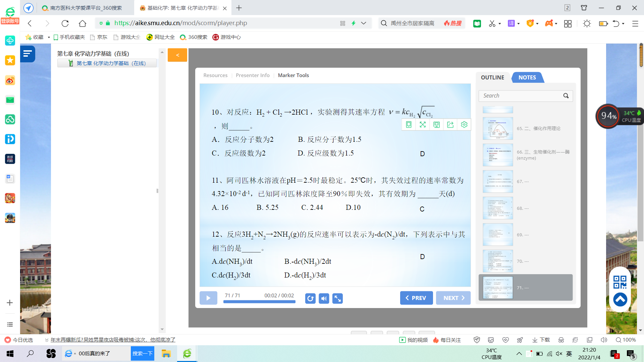Open Presenter Info menu
The image size is (644, 362).
coord(253,75)
